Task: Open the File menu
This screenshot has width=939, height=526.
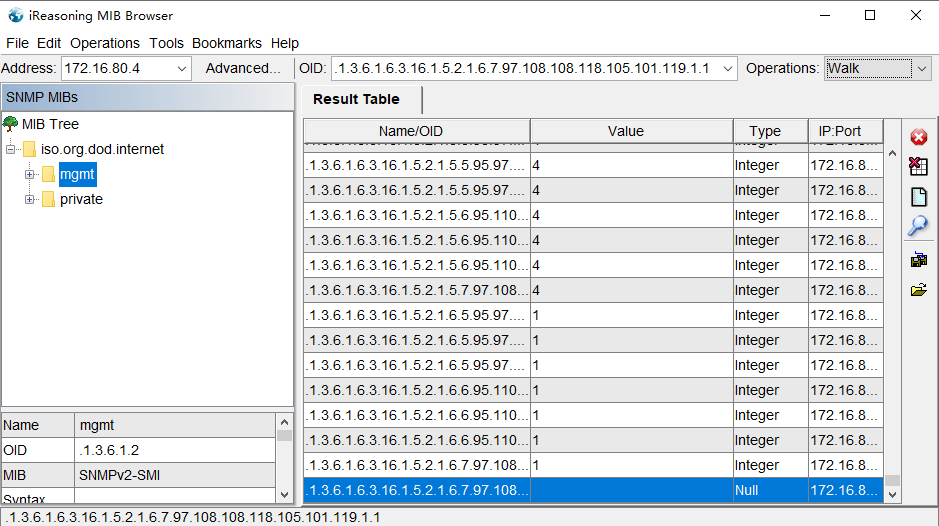Action: (x=17, y=43)
